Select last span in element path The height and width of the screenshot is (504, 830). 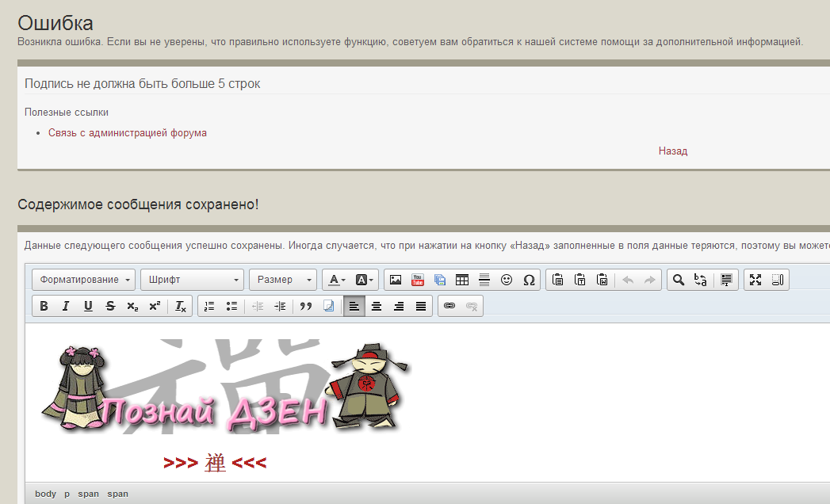pos(118,494)
